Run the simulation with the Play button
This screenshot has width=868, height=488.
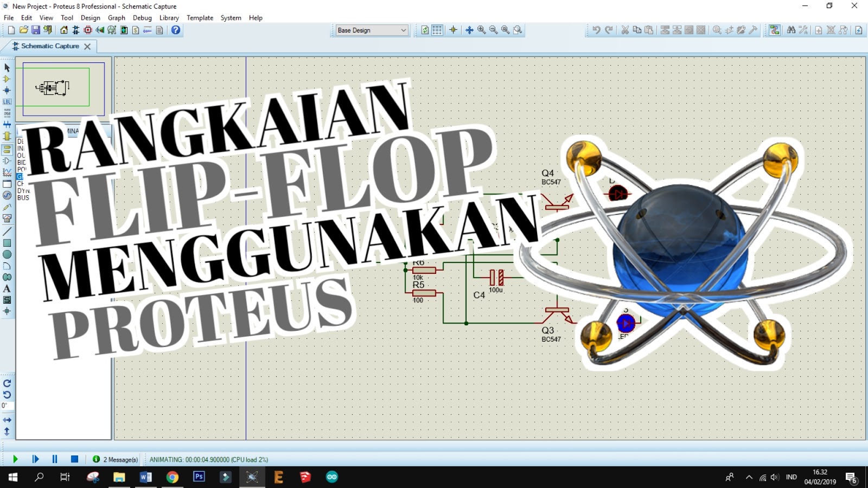(x=15, y=459)
